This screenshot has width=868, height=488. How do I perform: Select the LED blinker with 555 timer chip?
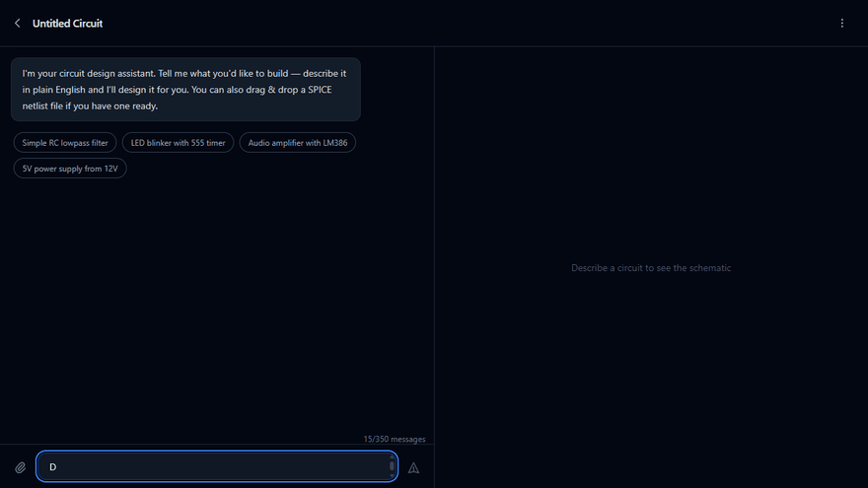click(x=178, y=143)
